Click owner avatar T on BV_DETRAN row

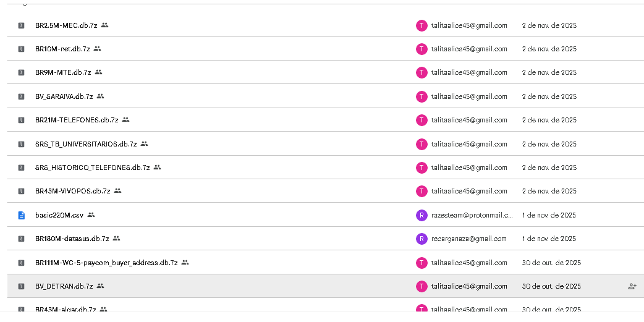[x=422, y=286]
